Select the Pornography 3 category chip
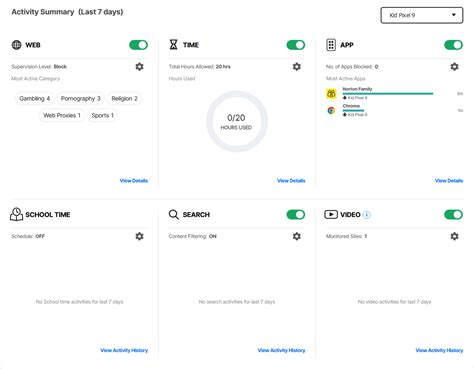The width and height of the screenshot is (474, 369). 81,99
